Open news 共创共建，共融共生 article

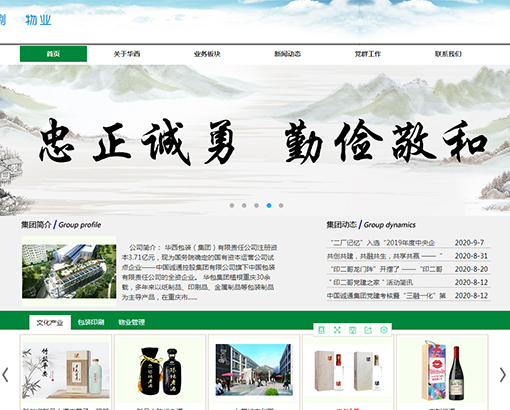click(x=384, y=256)
